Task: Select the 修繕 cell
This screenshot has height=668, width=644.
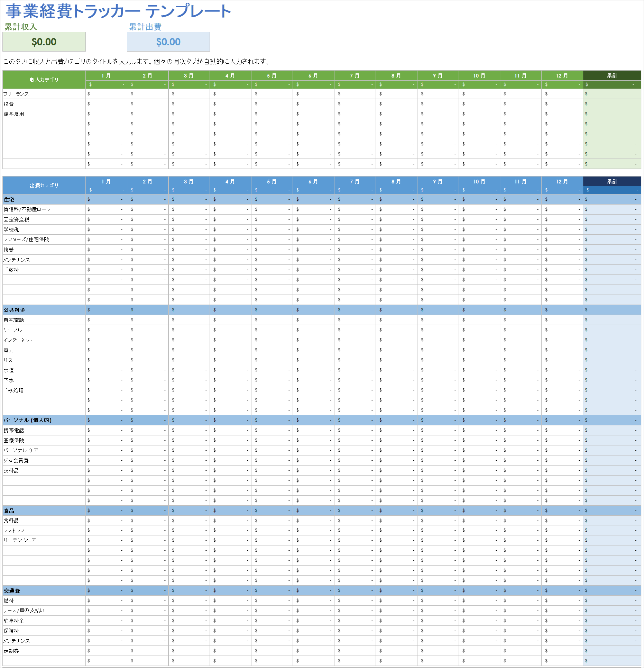Action: (x=44, y=250)
